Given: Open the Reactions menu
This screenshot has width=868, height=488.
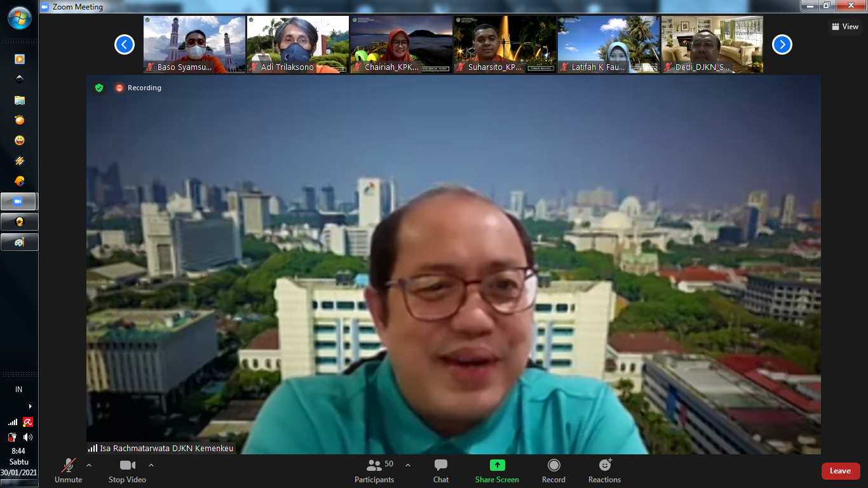Looking at the screenshot, I should click(x=604, y=471).
